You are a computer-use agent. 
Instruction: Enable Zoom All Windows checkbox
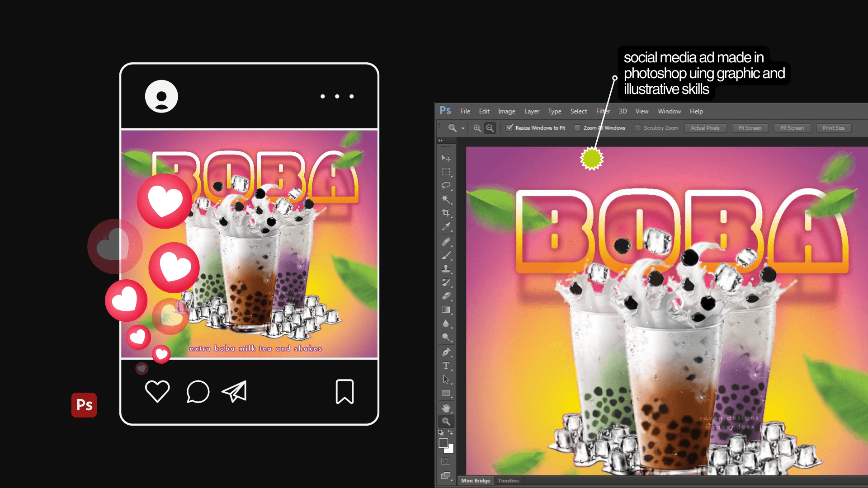(577, 128)
